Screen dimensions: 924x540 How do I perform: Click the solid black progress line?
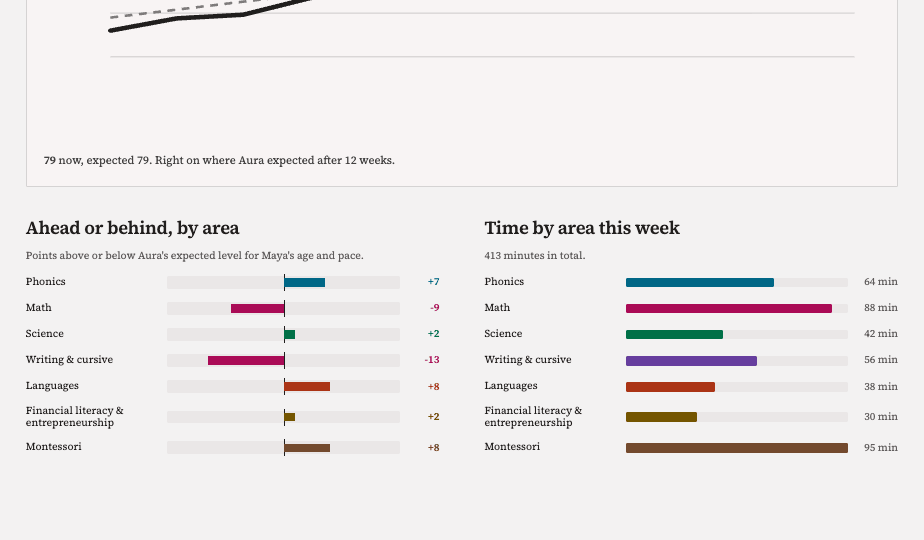click(177, 19)
